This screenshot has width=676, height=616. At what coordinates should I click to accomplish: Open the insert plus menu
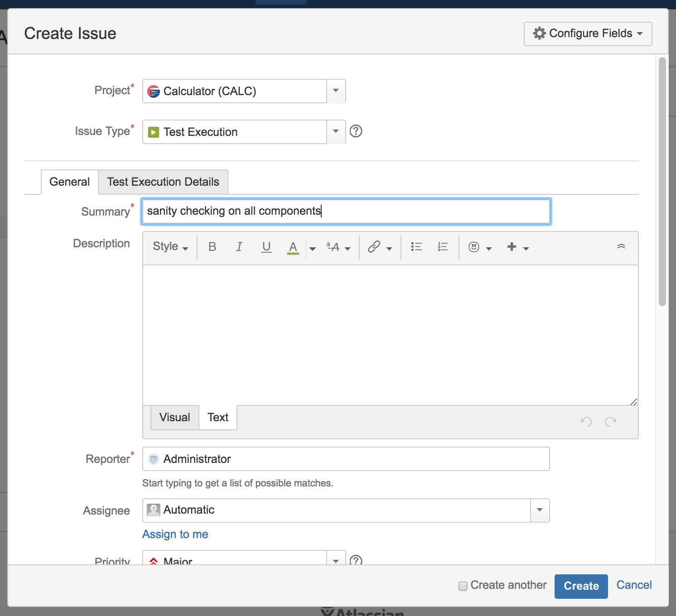coord(518,247)
